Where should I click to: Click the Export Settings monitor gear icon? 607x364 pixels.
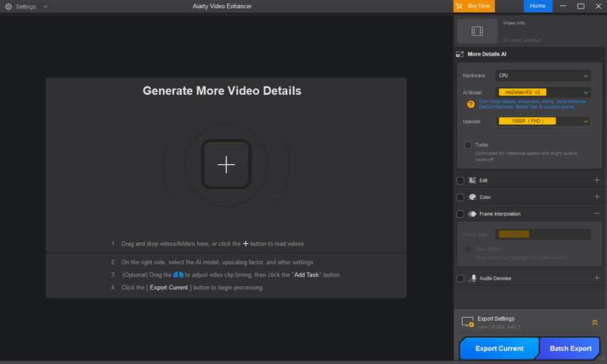point(468,323)
